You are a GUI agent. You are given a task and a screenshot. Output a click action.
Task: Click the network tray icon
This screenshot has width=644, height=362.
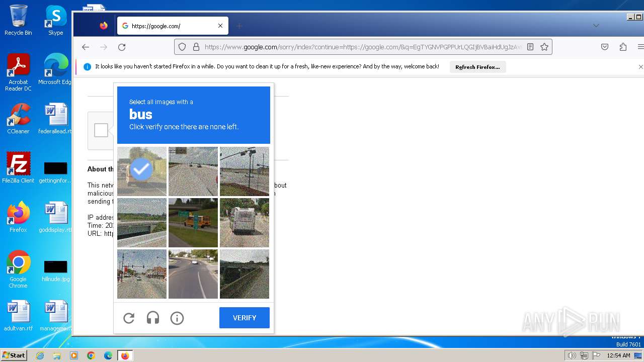pyautogui.click(x=584, y=355)
